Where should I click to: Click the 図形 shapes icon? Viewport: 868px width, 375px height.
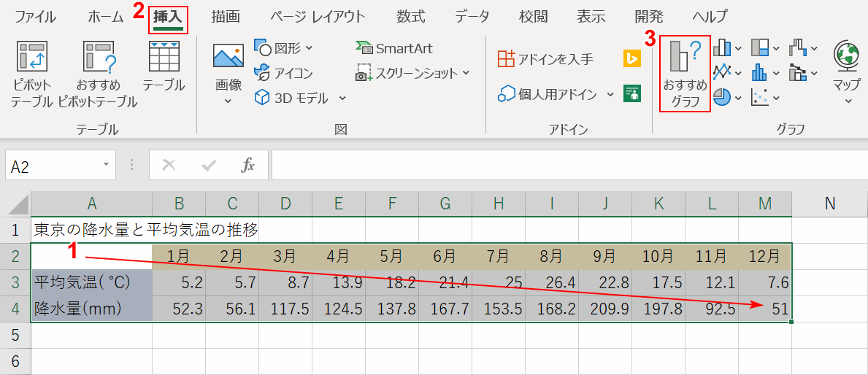pos(262,48)
